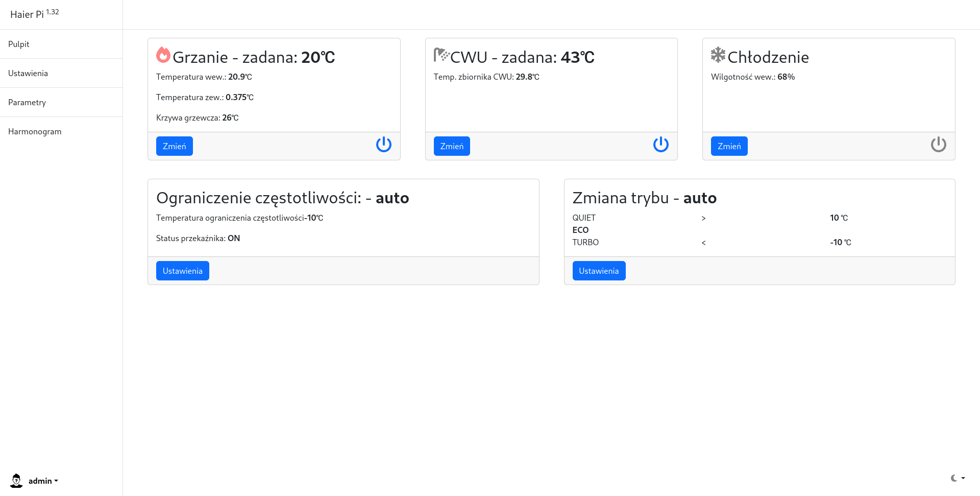Image resolution: width=980 pixels, height=496 pixels.
Task: Open the admin user dropdown menu
Action: (43, 481)
